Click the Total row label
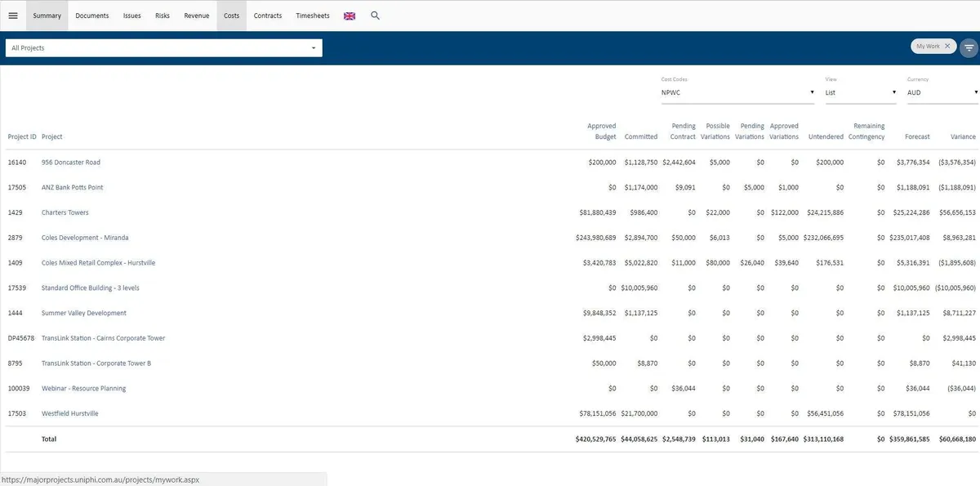This screenshot has width=980, height=486. 49,439
